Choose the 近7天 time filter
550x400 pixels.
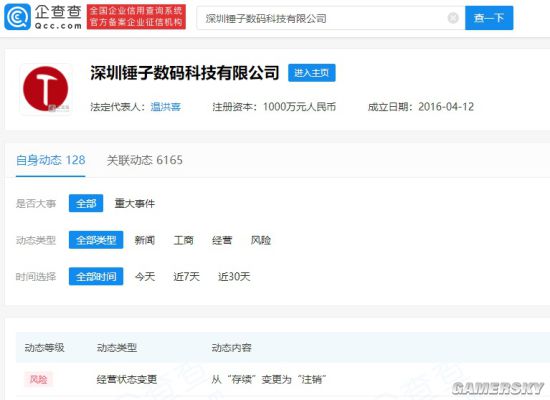pyautogui.click(x=186, y=276)
